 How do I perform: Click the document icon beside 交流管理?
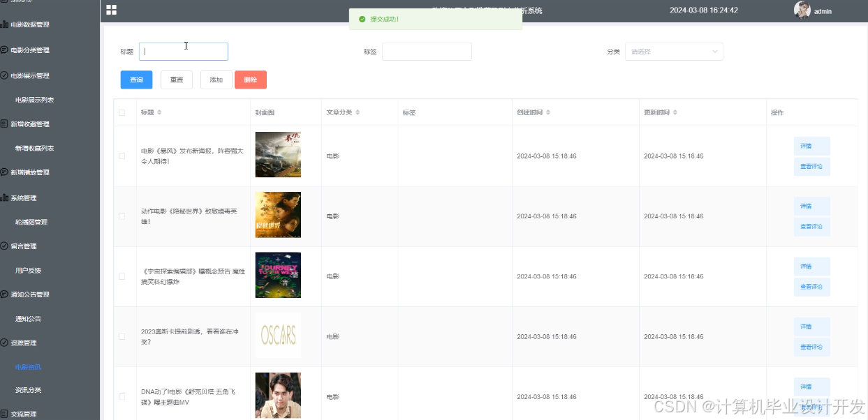4,414
